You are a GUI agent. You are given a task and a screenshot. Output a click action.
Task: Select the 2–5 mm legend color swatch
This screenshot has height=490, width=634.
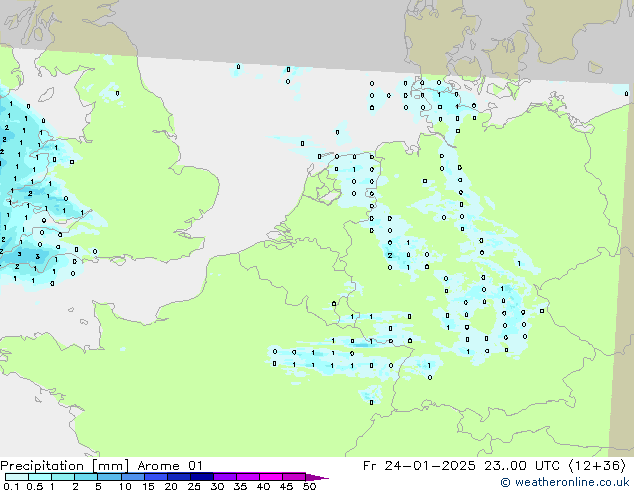pyautogui.click(x=86, y=477)
